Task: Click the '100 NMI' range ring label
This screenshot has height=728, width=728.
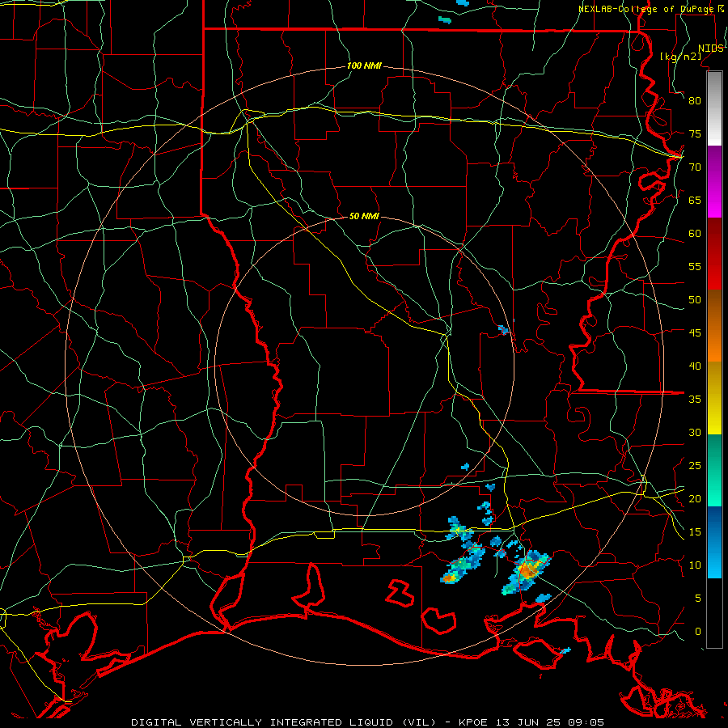Action: [364, 66]
